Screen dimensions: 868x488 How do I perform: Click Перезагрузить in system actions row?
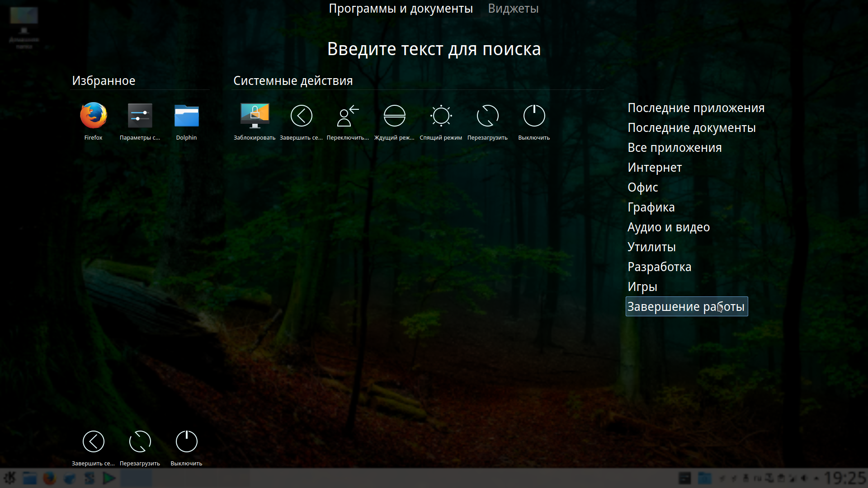tap(487, 116)
